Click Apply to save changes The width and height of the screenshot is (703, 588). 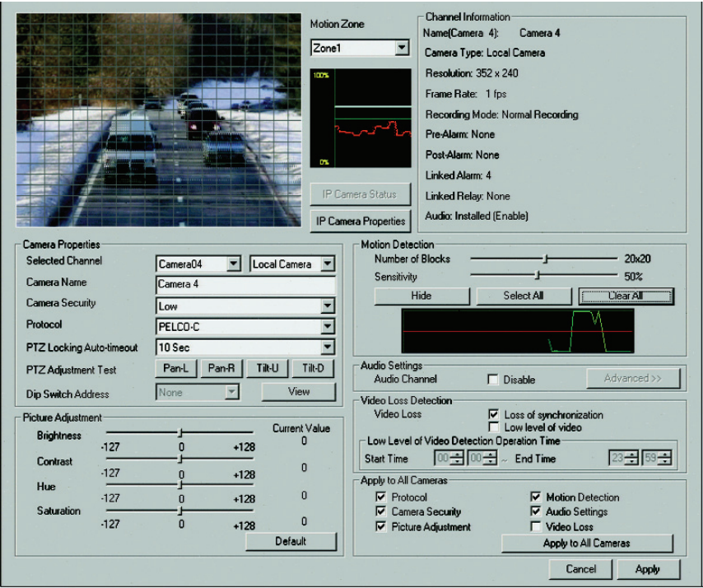point(648,569)
